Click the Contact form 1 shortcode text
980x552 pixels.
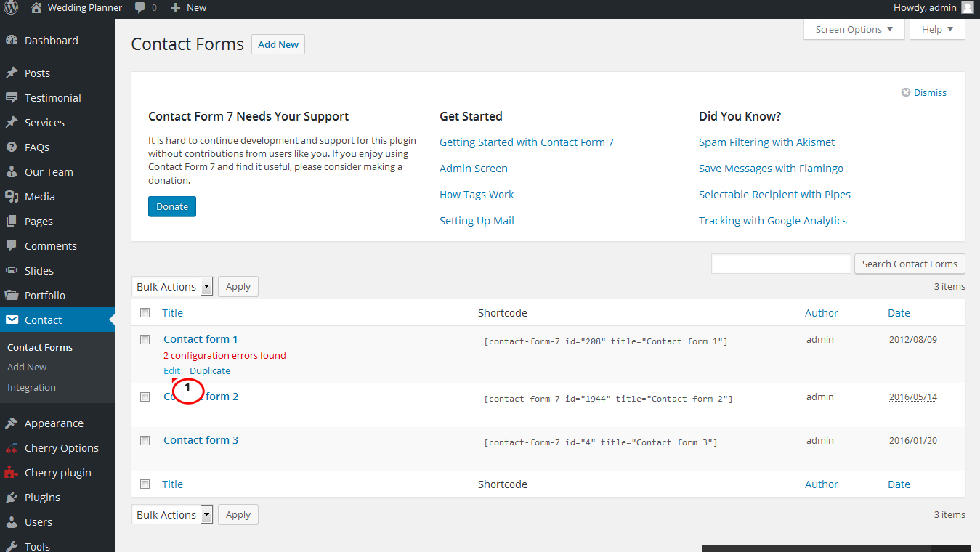point(606,341)
